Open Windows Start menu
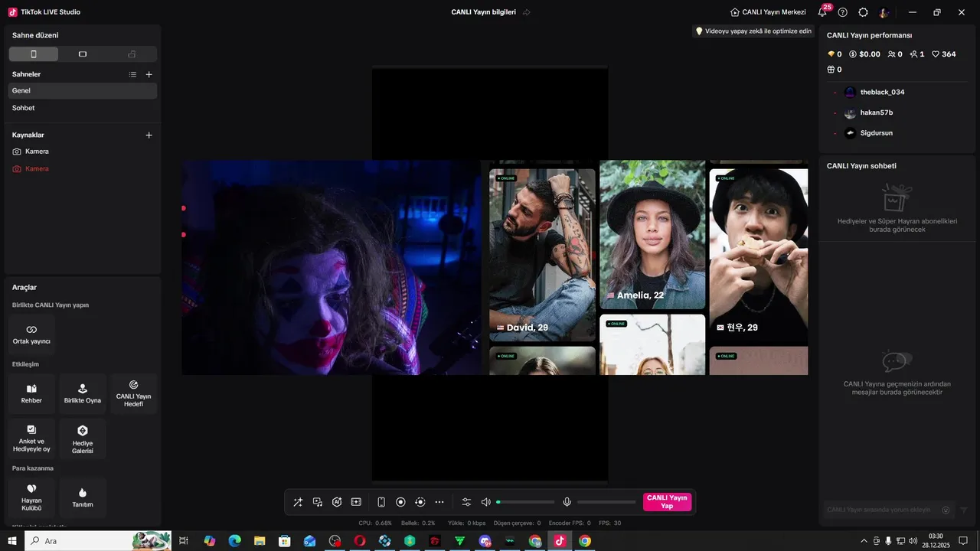The image size is (980, 551). [x=12, y=541]
